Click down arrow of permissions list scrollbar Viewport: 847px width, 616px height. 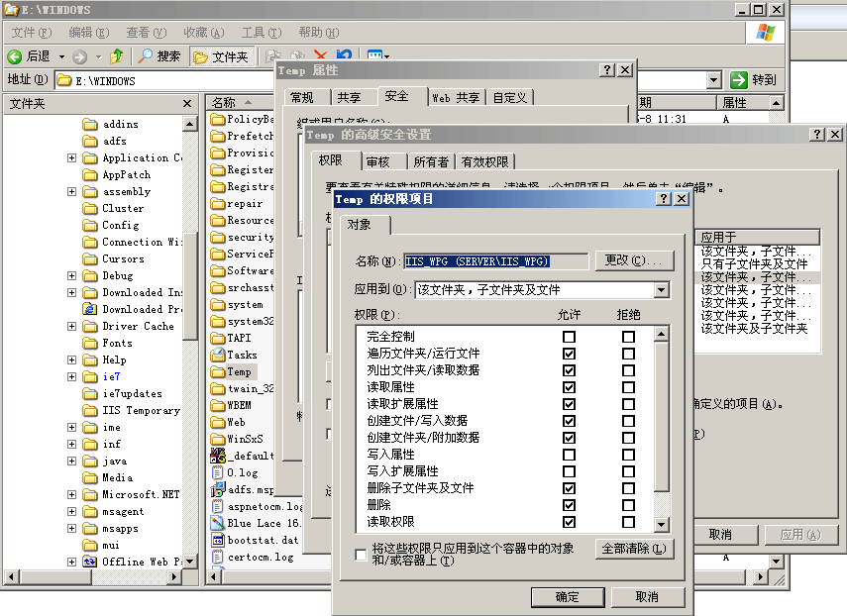pyautogui.click(x=662, y=524)
